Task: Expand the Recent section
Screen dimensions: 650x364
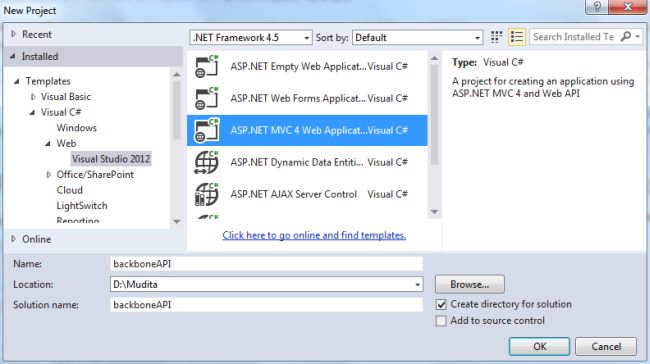Action: point(14,34)
